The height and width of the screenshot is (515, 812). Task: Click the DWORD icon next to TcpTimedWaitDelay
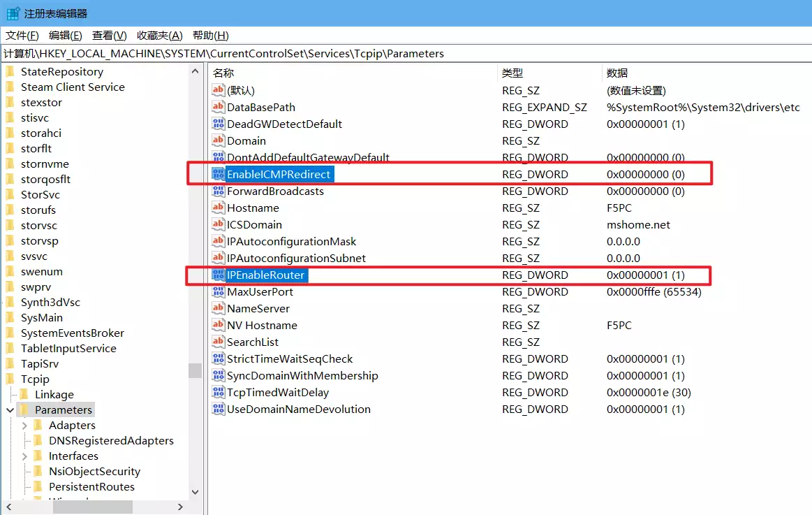coord(218,393)
